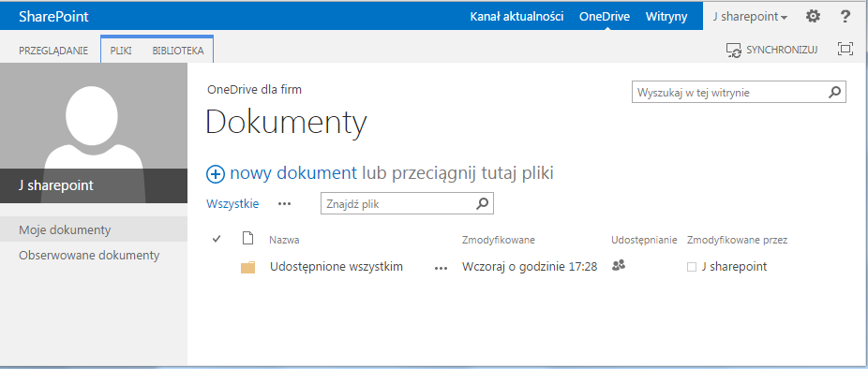This screenshot has width=868, height=369.
Task: Click the J sharepoint modified-by link
Action: [x=734, y=267]
